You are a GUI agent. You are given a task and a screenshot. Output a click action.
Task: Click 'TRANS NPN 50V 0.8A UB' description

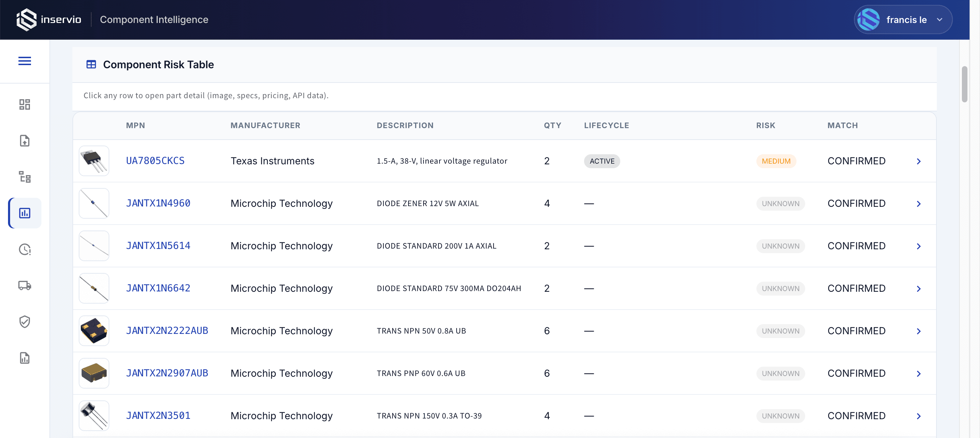pos(421,331)
